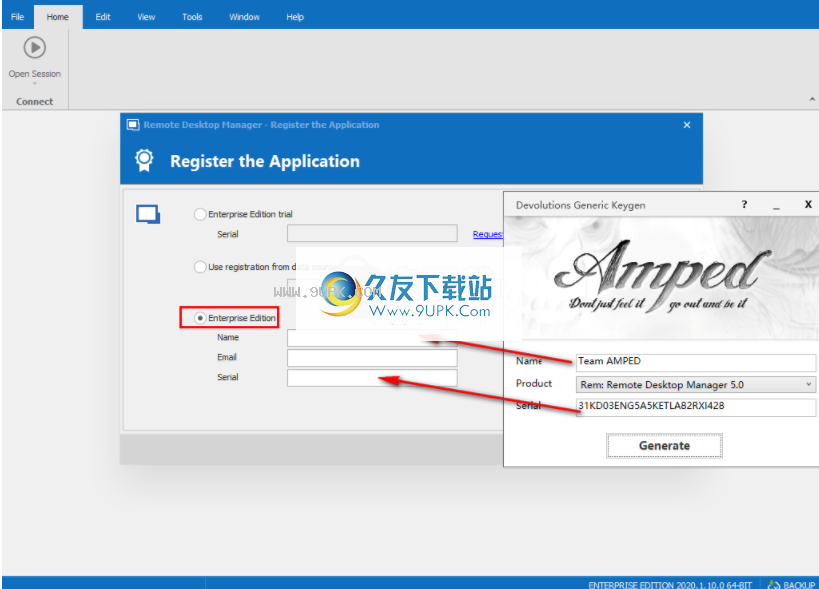This screenshot has height=589, width=819.
Task: Expand the Open Session dropdown arrow
Action: click(34, 84)
